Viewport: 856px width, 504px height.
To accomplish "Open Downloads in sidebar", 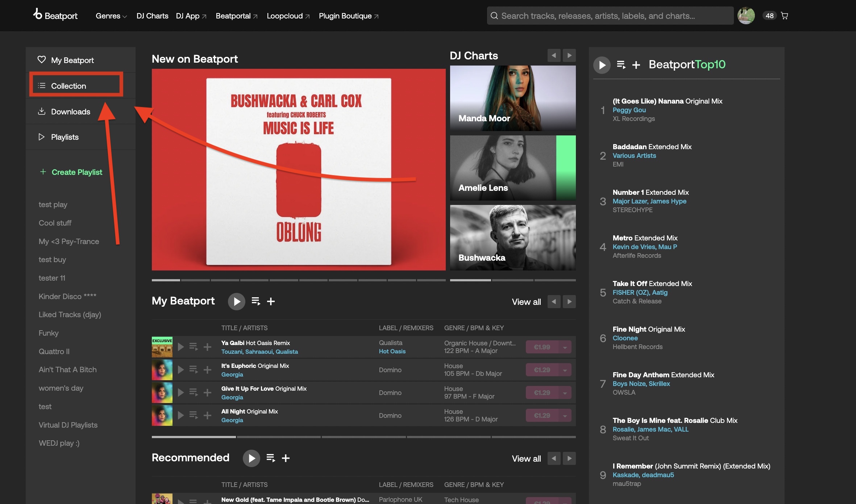I will [x=80, y=112].
